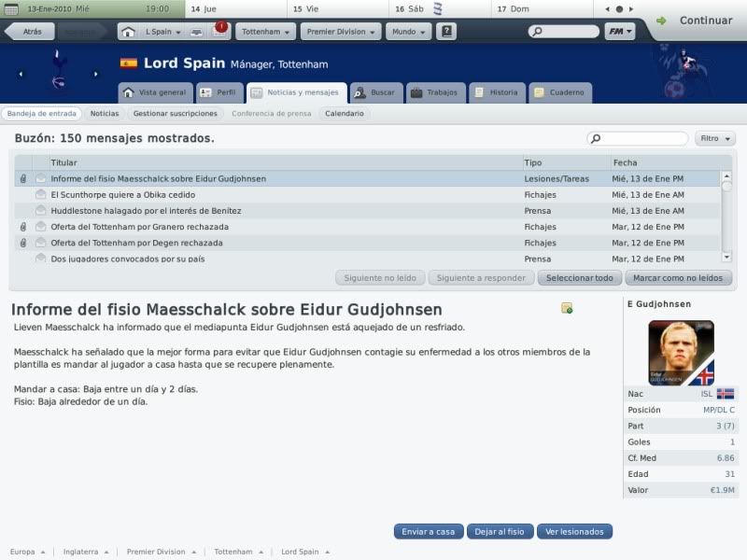Screen dimensions: 747x560
Task: Click Seleccionar todo
Action: coord(579,277)
